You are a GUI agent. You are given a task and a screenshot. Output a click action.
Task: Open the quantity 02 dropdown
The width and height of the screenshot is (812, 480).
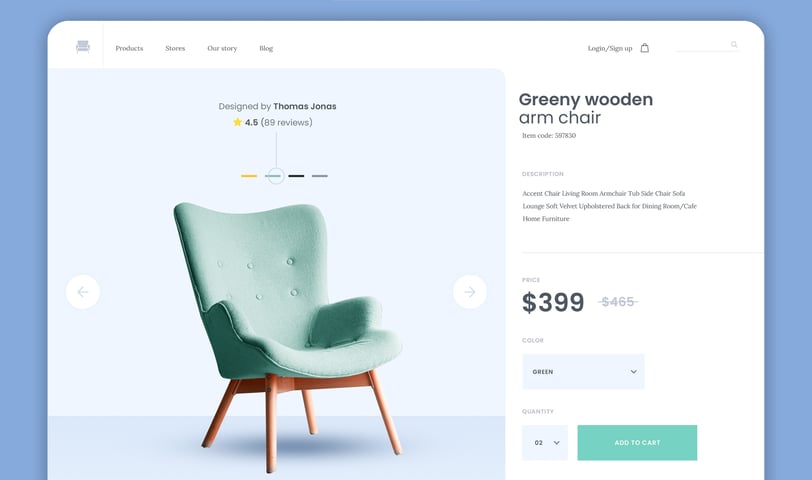[x=545, y=443]
